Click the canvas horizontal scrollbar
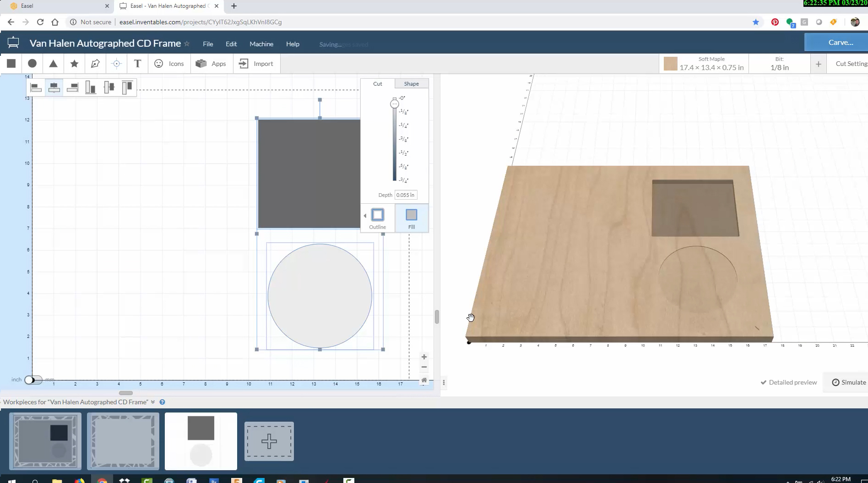Viewport: 868px width, 483px height. pyautogui.click(x=126, y=393)
